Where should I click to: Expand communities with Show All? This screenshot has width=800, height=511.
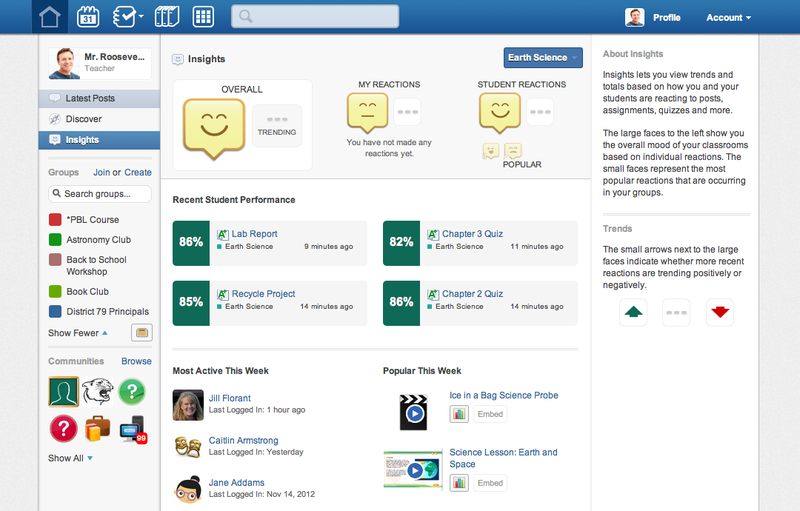(x=70, y=458)
